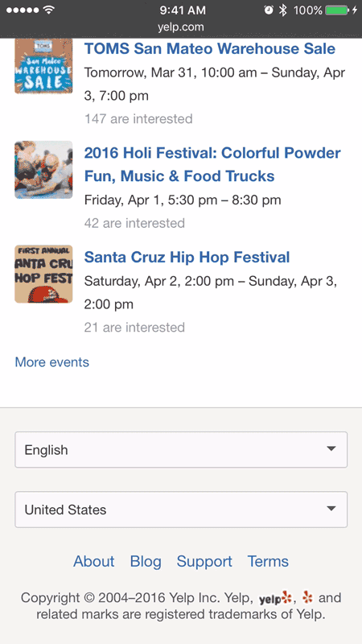View the Terms footer link

(x=268, y=561)
